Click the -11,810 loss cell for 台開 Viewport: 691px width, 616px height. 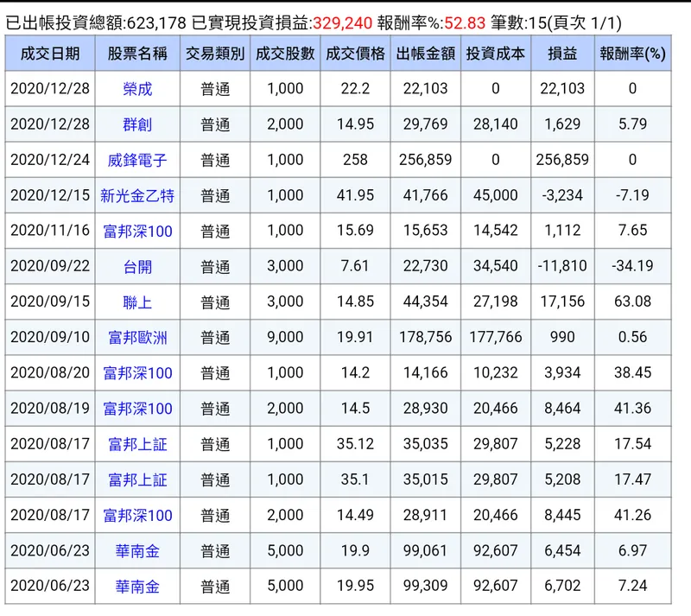(x=562, y=266)
